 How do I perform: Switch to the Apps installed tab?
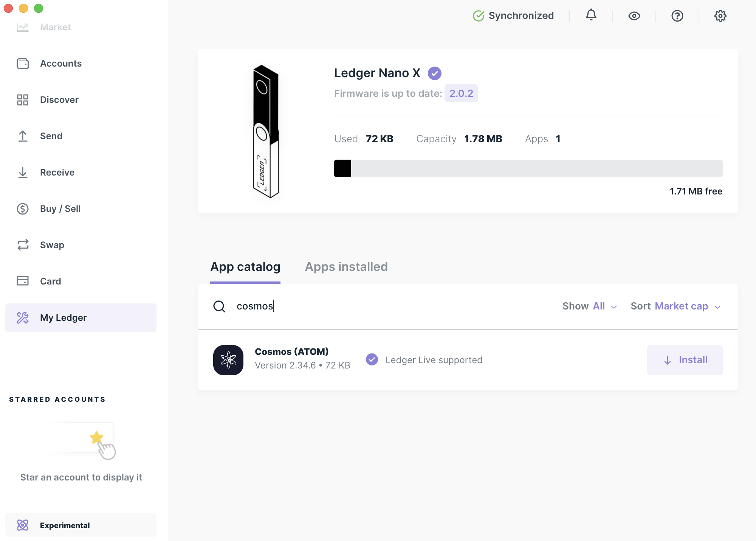(x=346, y=267)
